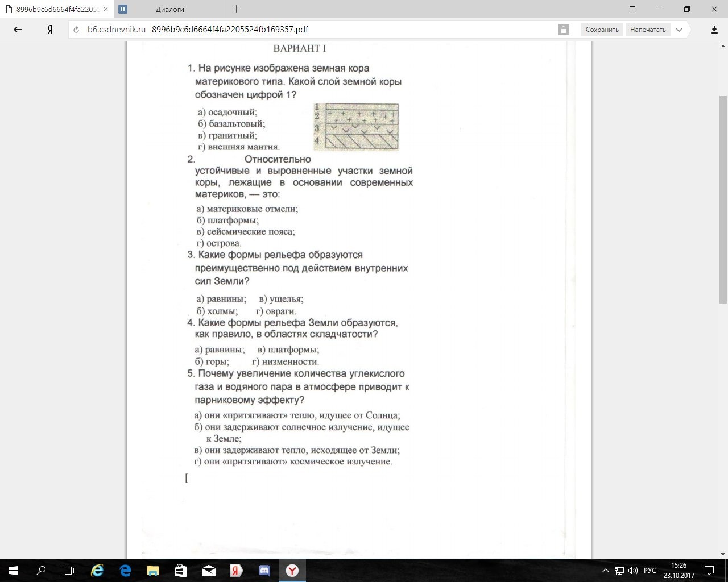Open Discord from the taskbar
728x582 pixels.
click(x=264, y=571)
